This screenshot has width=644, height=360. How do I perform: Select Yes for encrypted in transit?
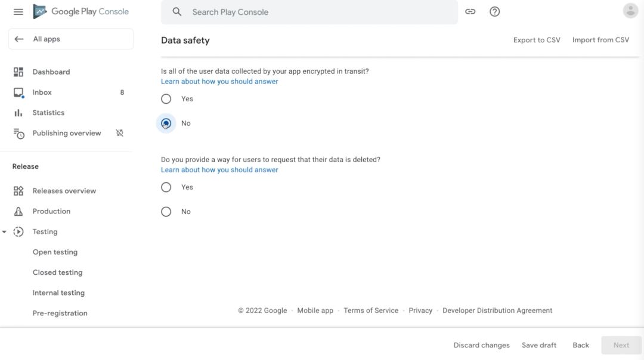[166, 99]
